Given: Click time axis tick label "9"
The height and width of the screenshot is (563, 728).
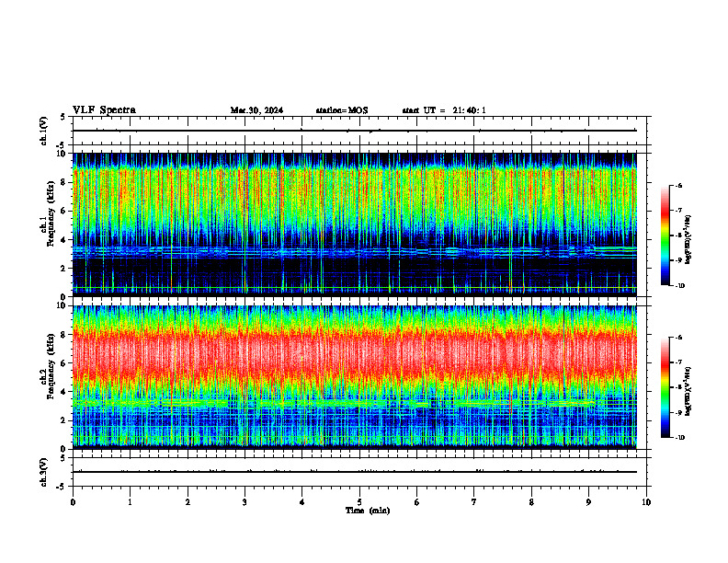Looking at the screenshot, I should click(x=588, y=502).
